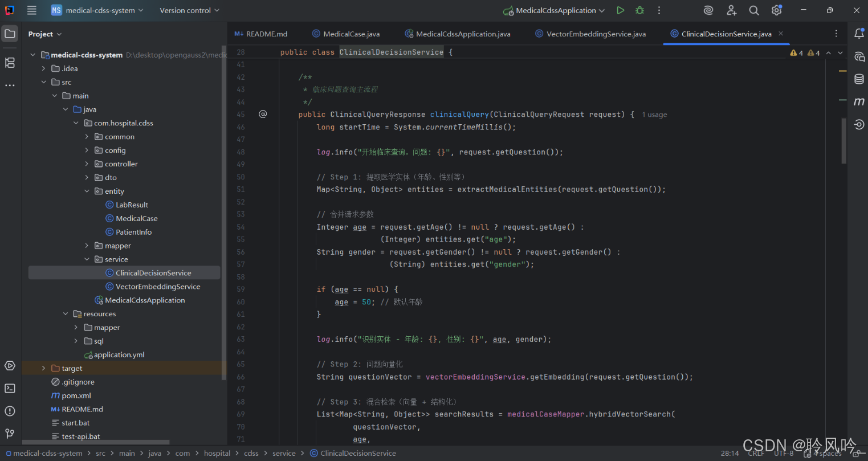The width and height of the screenshot is (868, 461).
Task: Change CRLF line separator in status bar
Action: pos(756,454)
